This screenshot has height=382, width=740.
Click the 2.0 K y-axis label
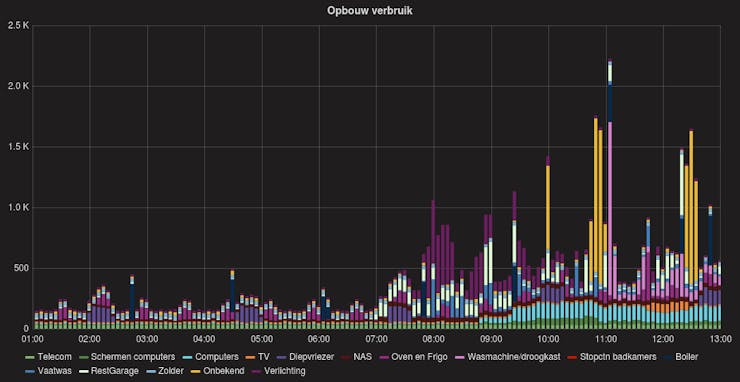(19, 86)
